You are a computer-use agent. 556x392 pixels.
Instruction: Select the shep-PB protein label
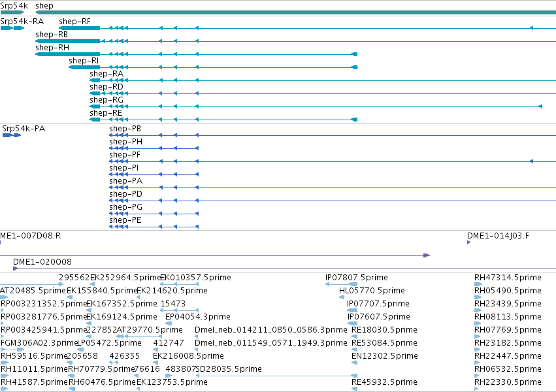coord(125,129)
